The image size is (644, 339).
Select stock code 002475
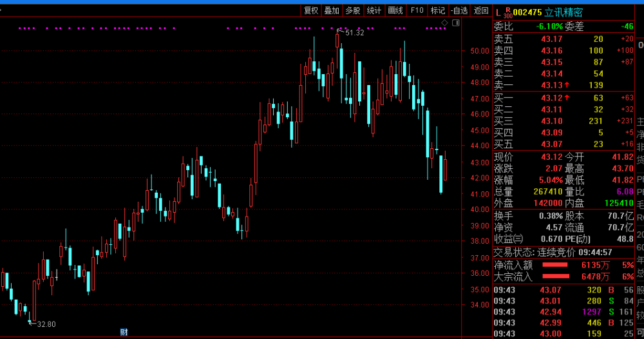point(527,12)
